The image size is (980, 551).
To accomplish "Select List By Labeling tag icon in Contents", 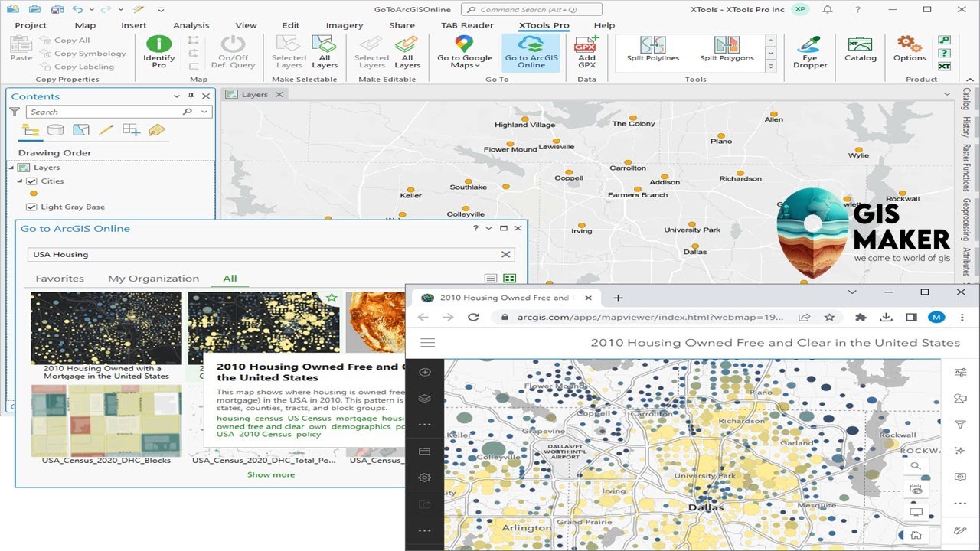I will pyautogui.click(x=156, y=130).
